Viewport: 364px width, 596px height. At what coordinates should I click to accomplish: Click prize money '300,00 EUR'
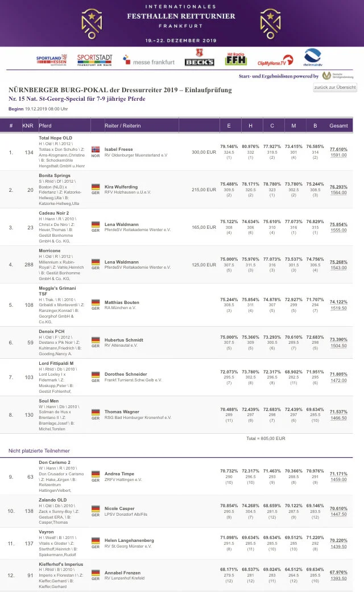(204, 152)
